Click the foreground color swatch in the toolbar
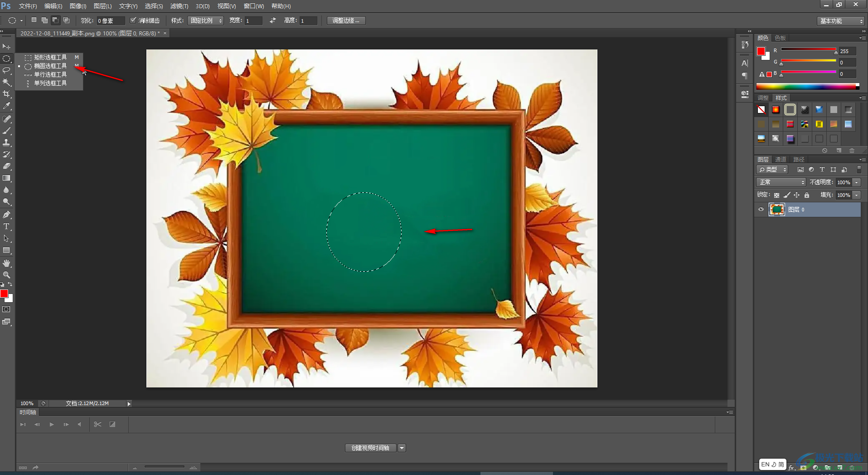Viewport: 868px width, 475px height. (4, 294)
